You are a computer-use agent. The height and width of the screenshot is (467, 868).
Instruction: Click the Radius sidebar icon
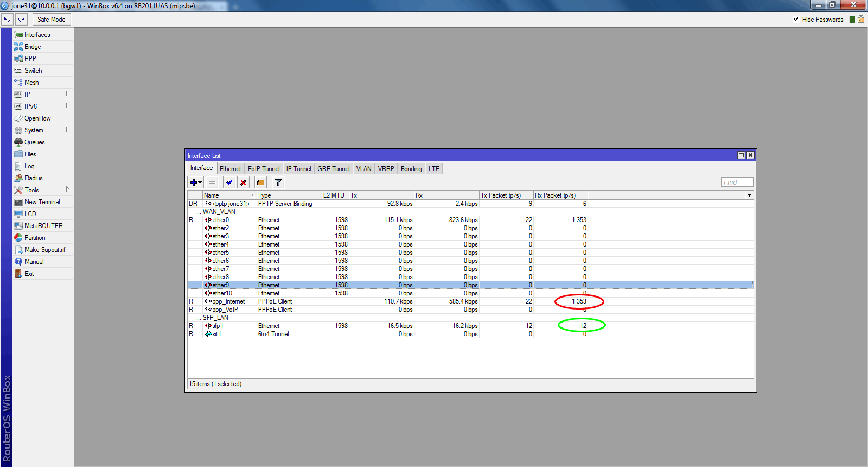(18, 178)
